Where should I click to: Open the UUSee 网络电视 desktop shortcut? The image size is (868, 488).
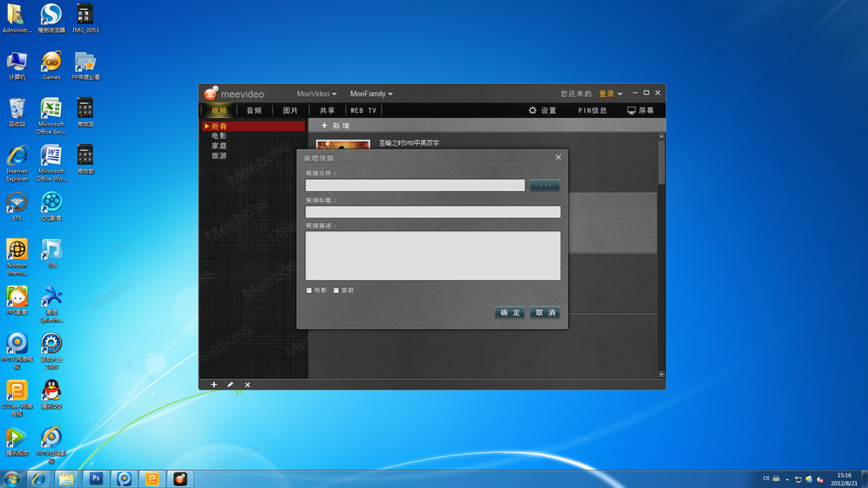pyautogui.click(x=16, y=398)
